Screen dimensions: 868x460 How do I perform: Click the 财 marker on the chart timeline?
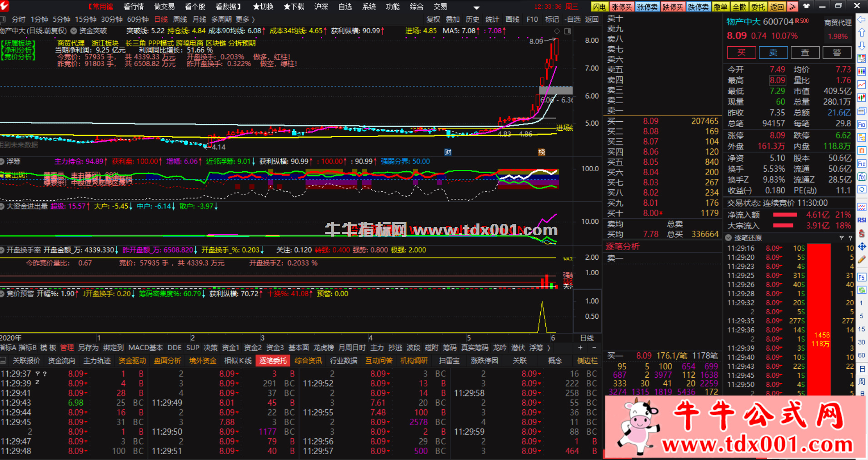[448, 152]
